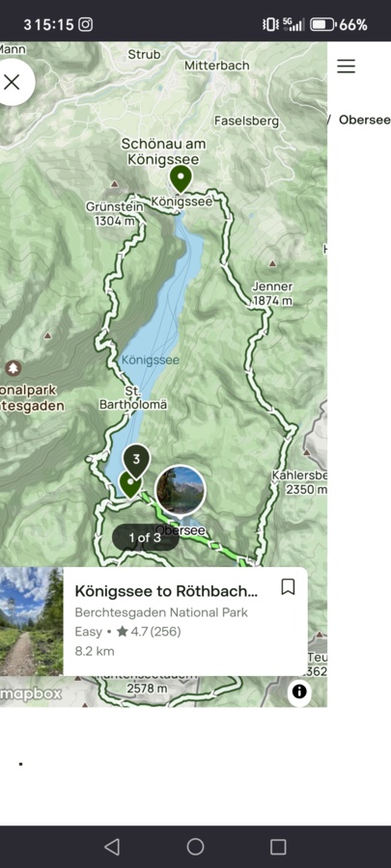Tap the green trail pin below the cluster
This screenshot has height=868, width=391.
(130, 485)
